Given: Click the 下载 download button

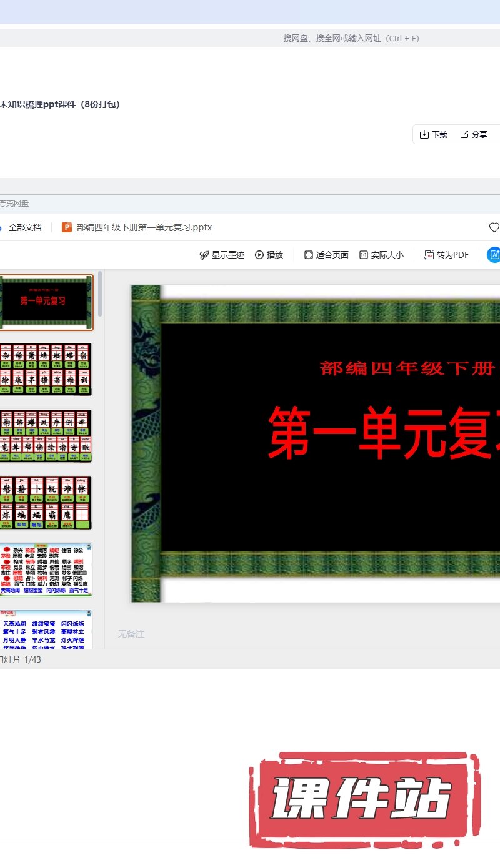Looking at the screenshot, I should [x=433, y=134].
